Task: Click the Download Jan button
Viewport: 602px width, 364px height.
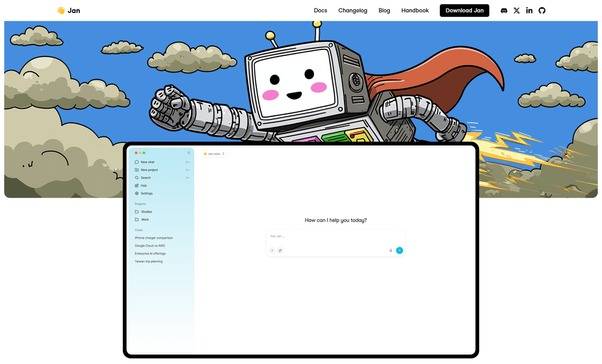Action: coord(464,11)
